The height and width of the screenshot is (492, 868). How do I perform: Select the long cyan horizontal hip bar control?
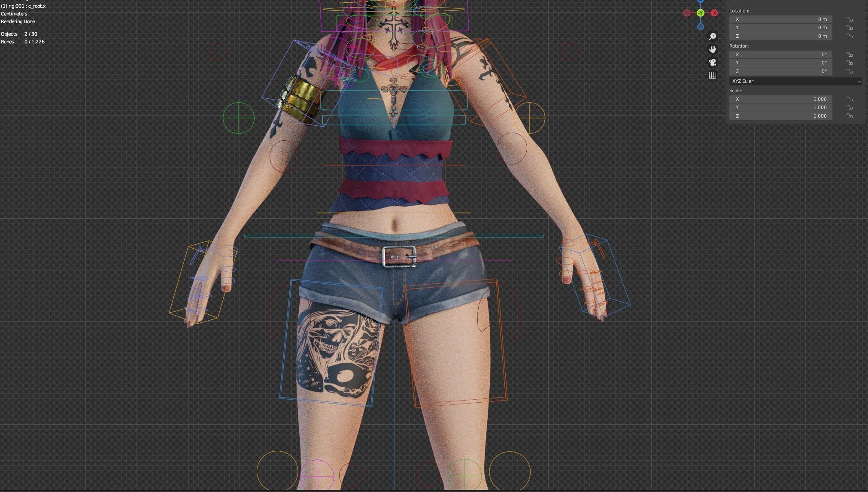coord(394,236)
